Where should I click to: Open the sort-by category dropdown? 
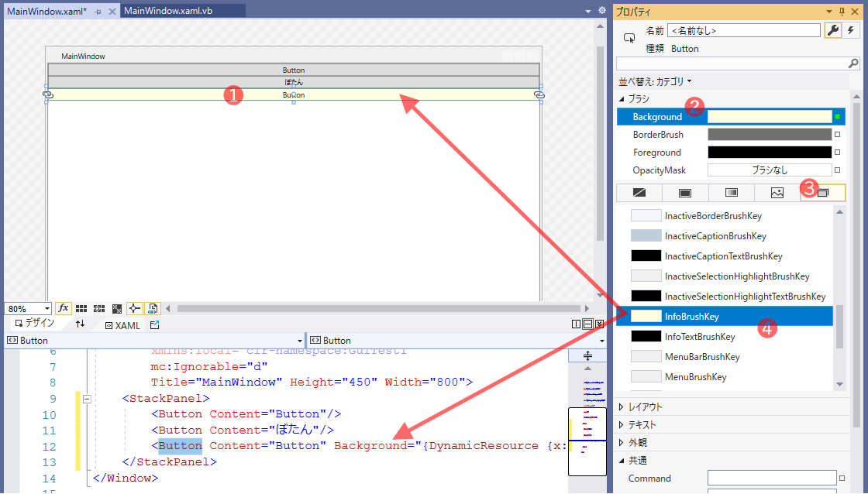pos(655,81)
